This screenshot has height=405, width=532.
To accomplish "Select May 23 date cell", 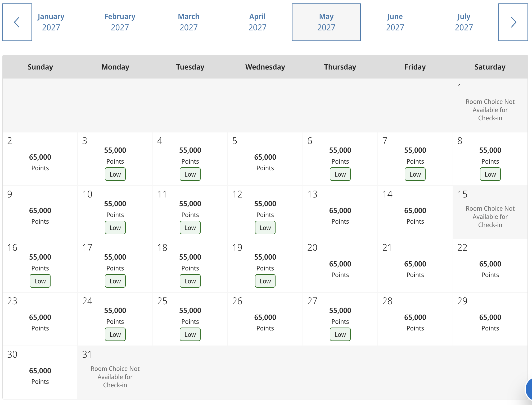I will 40,319.
